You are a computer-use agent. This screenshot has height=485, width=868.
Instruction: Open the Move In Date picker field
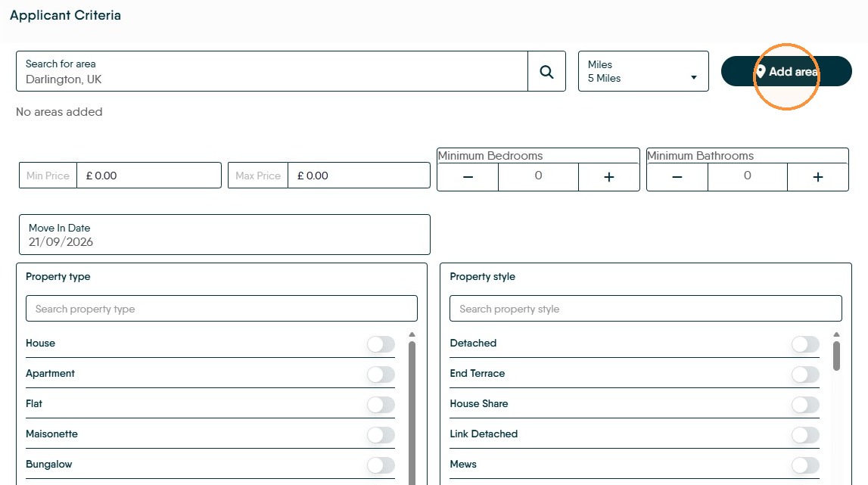pos(225,235)
